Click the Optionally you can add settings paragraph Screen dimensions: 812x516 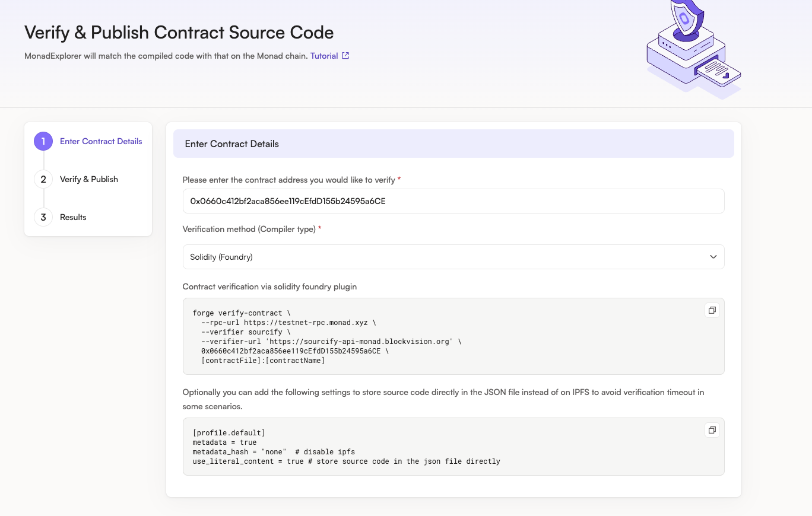tap(443, 400)
